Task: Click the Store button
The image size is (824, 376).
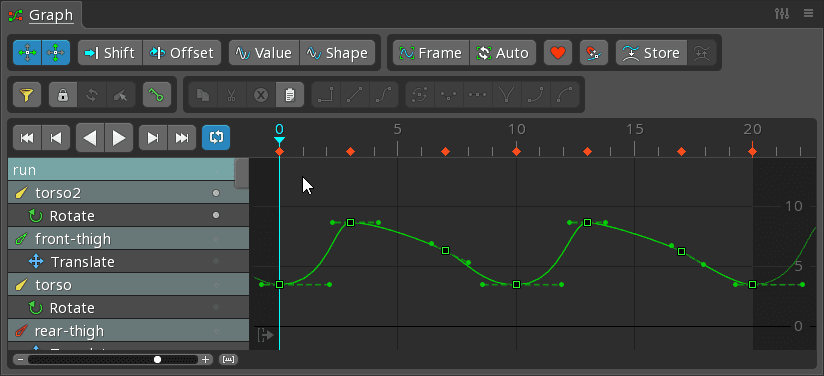Action: click(651, 53)
